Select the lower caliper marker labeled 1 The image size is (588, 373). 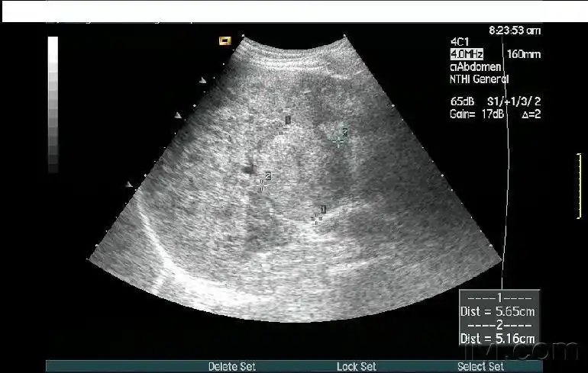pos(316,219)
